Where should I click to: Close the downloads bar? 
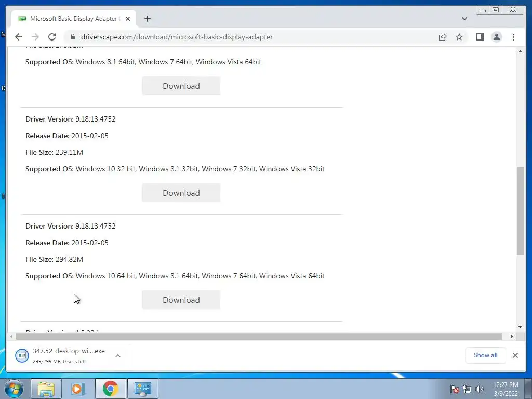(x=515, y=355)
